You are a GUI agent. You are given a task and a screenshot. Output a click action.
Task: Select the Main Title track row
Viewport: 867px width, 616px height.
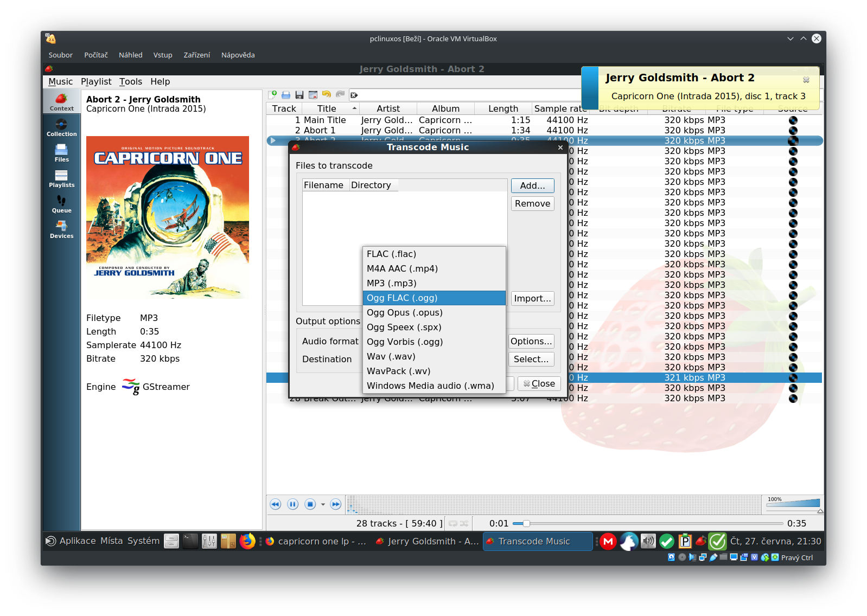pos(544,120)
